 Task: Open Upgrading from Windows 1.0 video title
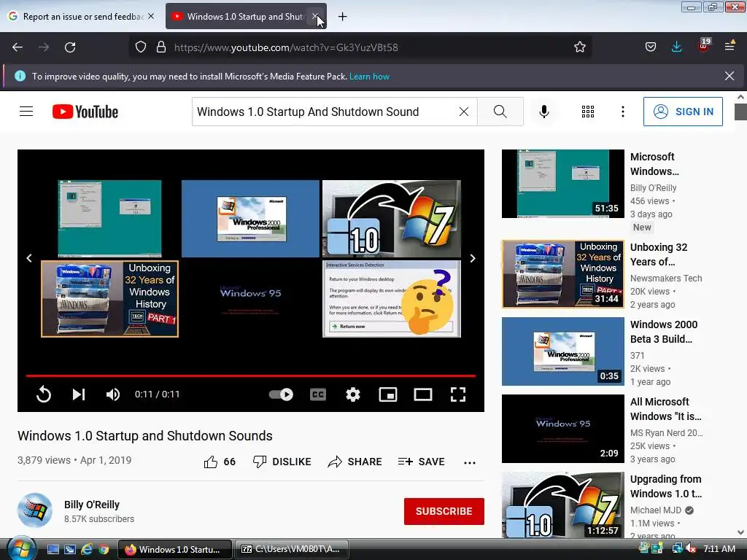tap(665, 486)
